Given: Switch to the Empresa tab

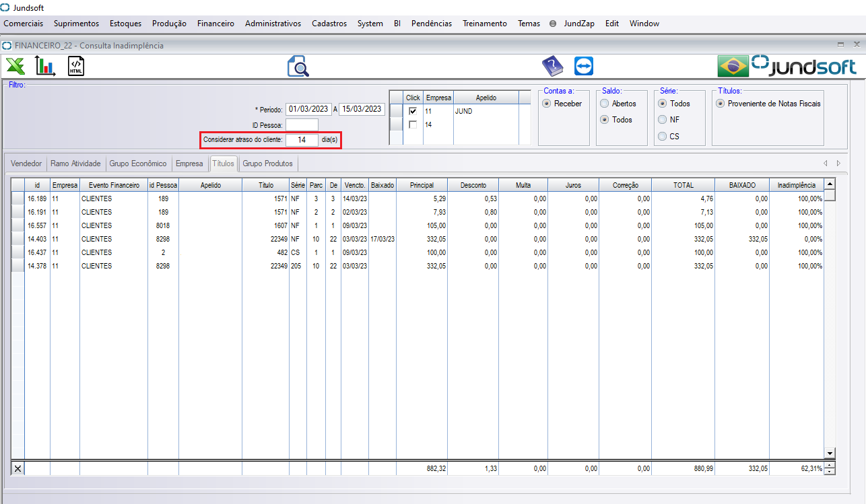Looking at the screenshot, I should click(189, 164).
